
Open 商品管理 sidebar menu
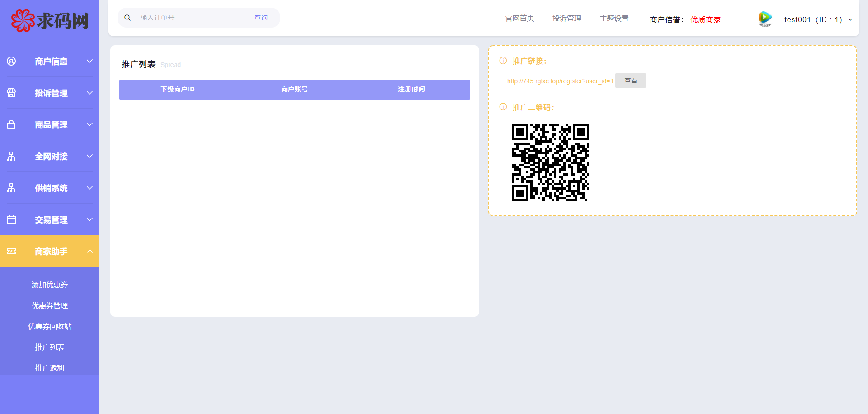point(50,124)
